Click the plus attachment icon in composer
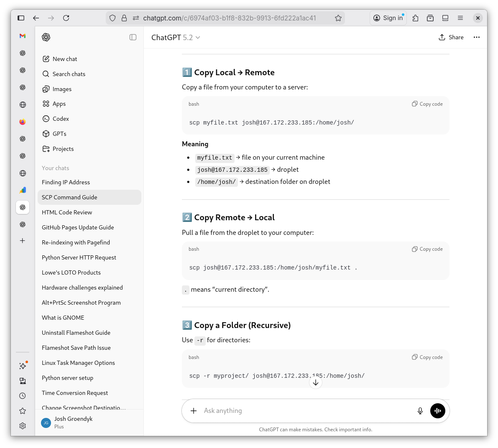This screenshot has height=448, width=498. (x=194, y=411)
